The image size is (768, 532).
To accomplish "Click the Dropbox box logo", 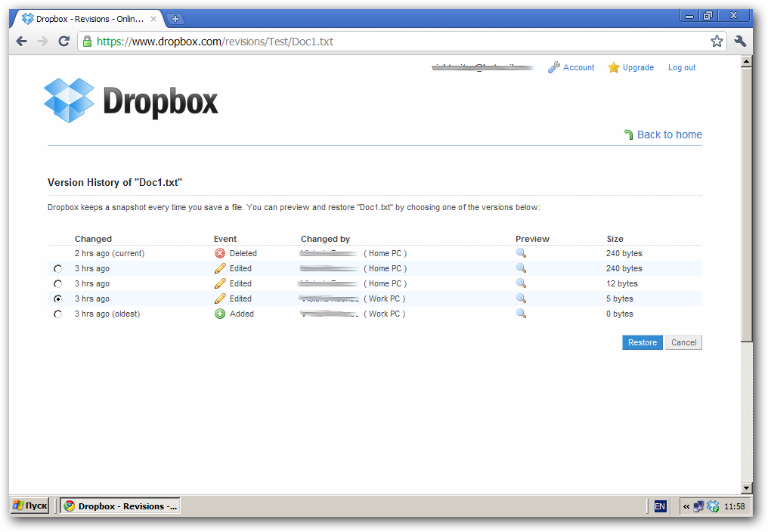I will coord(69,101).
